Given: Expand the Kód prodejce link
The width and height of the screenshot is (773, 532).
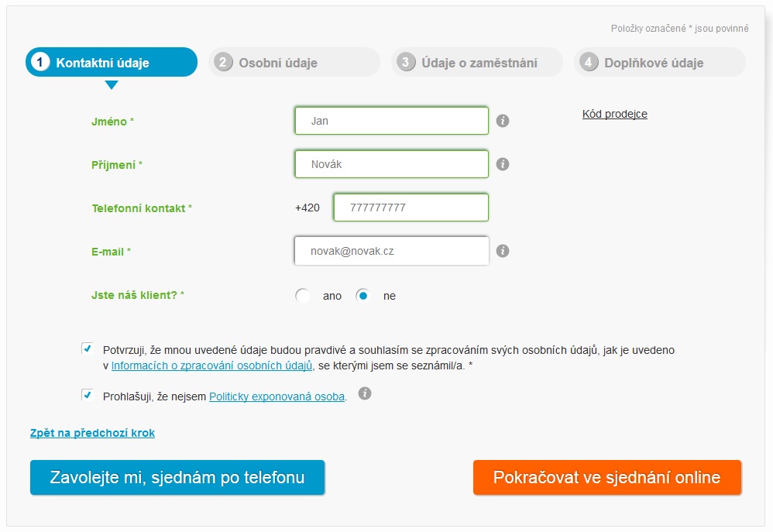Looking at the screenshot, I should [615, 114].
